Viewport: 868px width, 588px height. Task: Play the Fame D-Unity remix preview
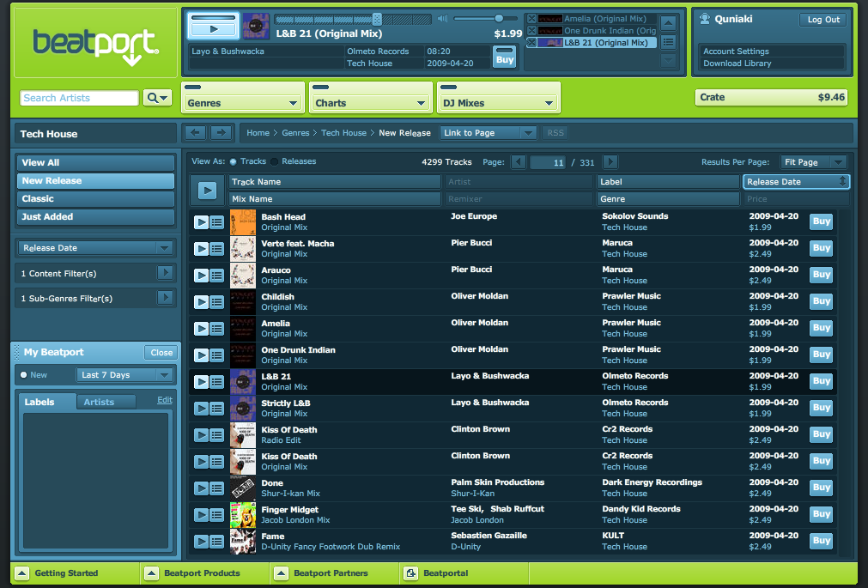pos(201,542)
